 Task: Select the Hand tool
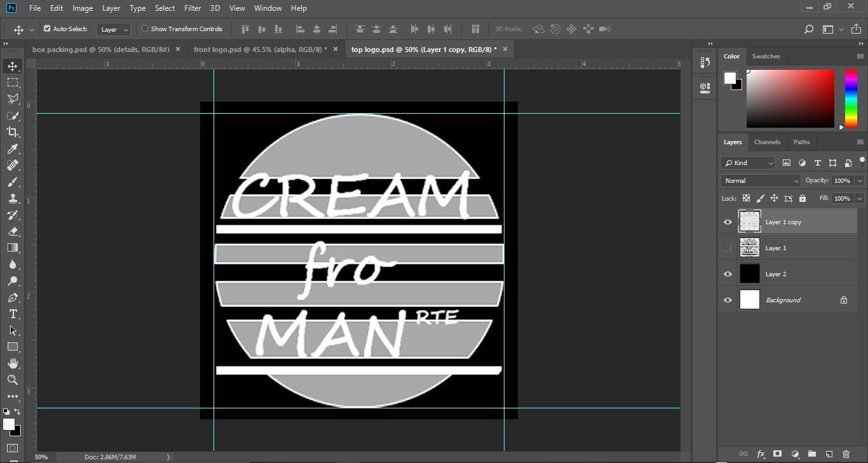pos(13,363)
